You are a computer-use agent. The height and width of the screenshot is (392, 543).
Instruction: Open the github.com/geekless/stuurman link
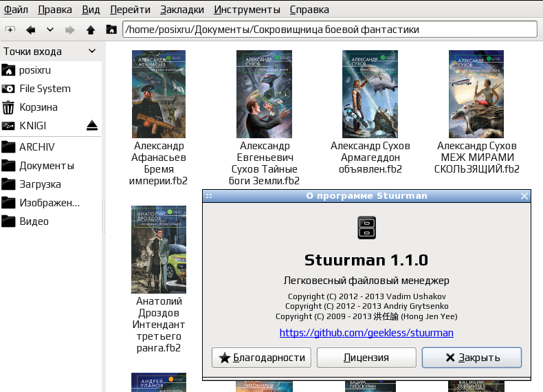pos(366,333)
